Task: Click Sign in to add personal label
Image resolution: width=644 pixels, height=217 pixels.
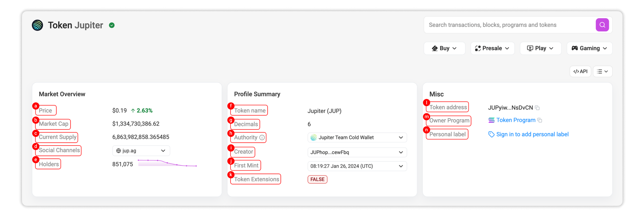Action: 532,134
